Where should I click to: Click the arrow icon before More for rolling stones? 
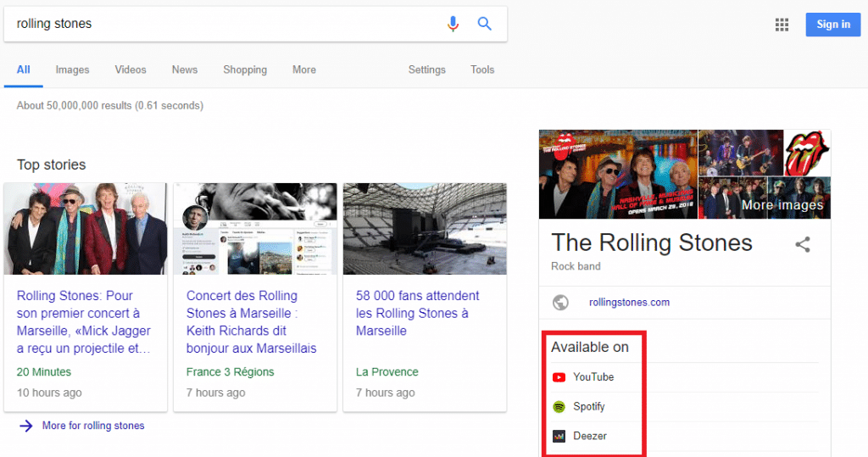(26, 426)
